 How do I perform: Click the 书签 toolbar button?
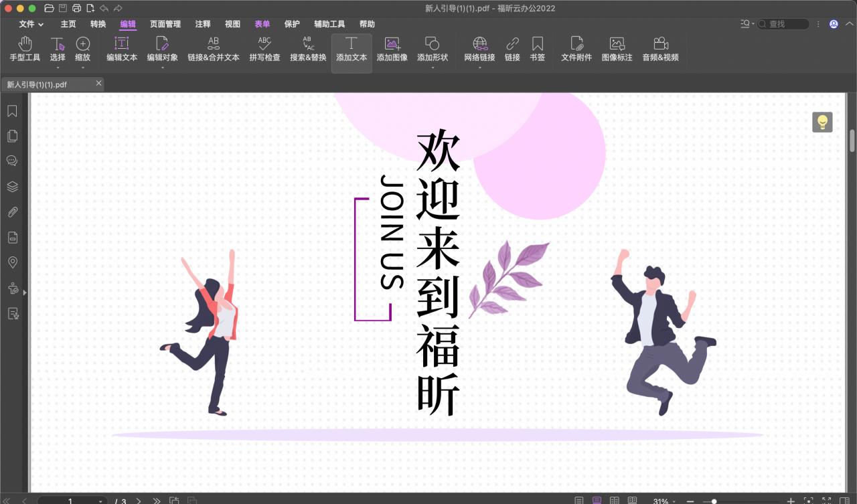(x=538, y=50)
